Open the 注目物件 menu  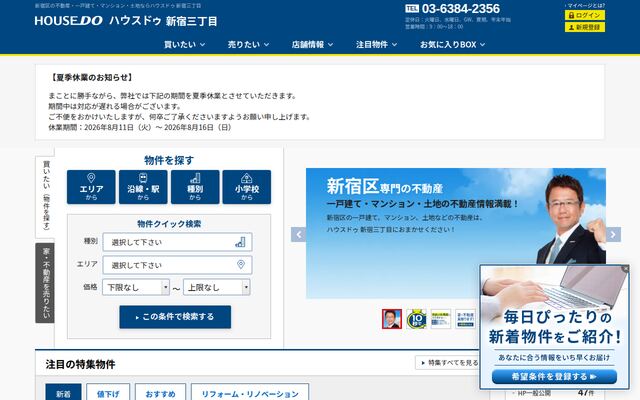pos(376,44)
